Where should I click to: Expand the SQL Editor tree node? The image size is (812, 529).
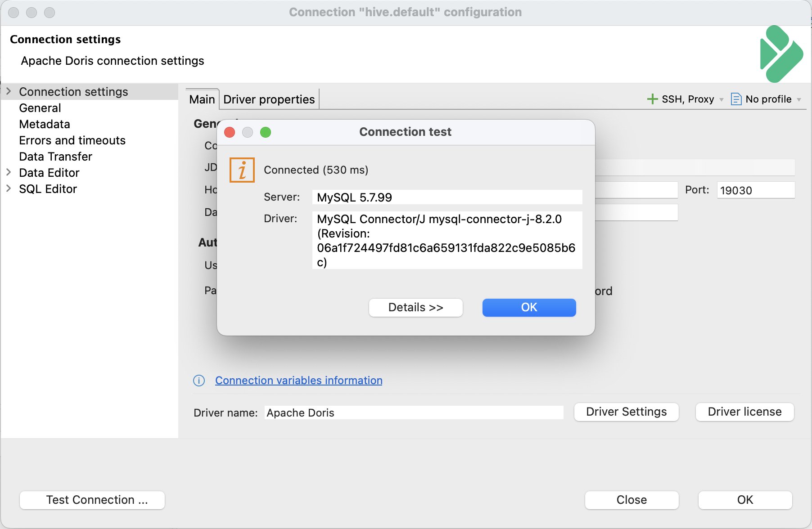coord(9,188)
